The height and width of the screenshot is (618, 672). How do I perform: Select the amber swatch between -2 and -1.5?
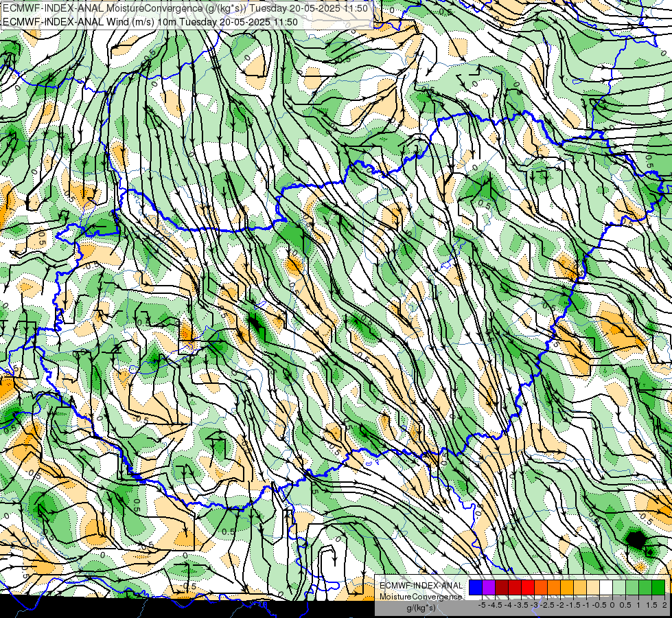point(567,588)
